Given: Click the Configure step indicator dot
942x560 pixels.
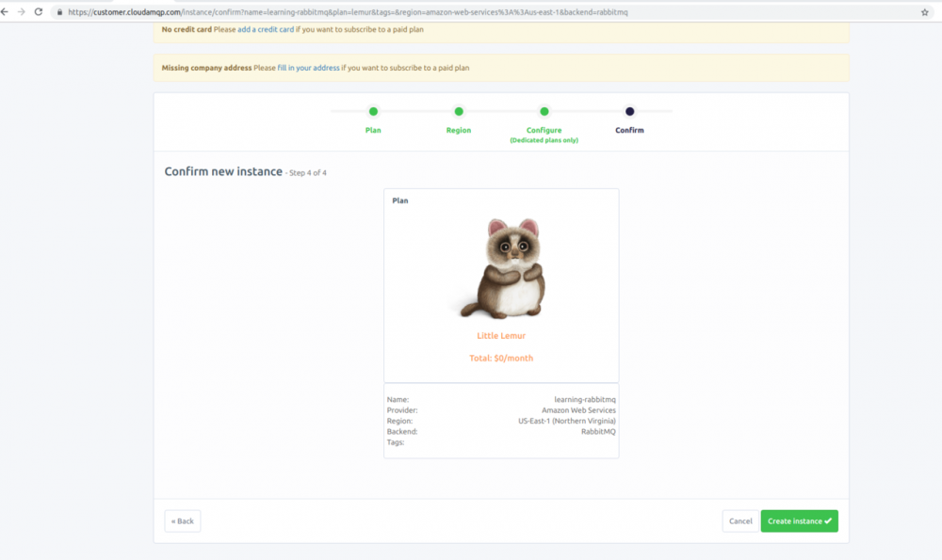Looking at the screenshot, I should [544, 110].
